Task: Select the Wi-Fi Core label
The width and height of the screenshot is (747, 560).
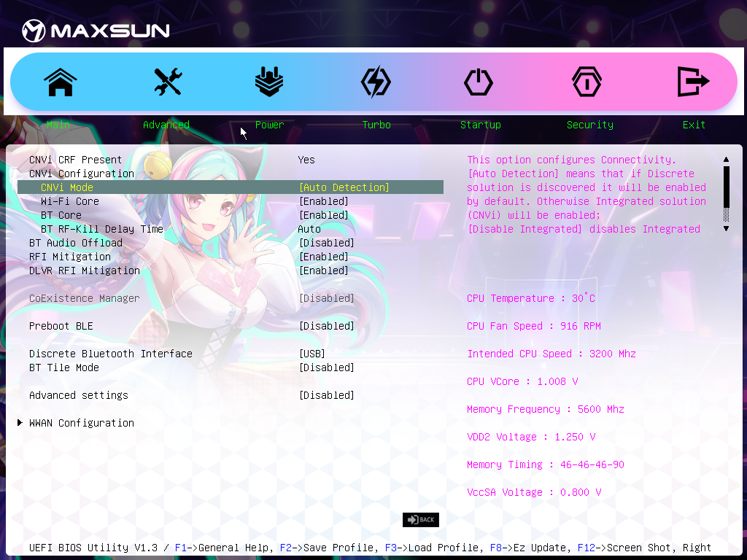Action: tap(69, 201)
